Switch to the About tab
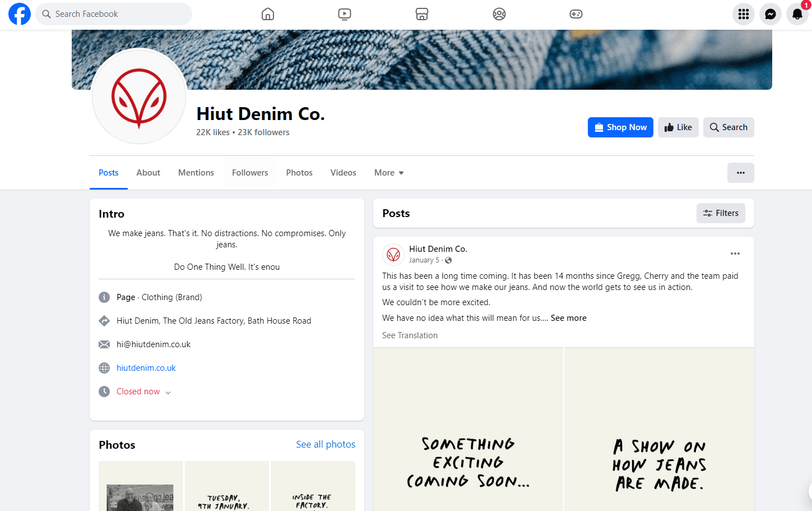Image resolution: width=812 pixels, height=511 pixels. click(x=149, y=173)
